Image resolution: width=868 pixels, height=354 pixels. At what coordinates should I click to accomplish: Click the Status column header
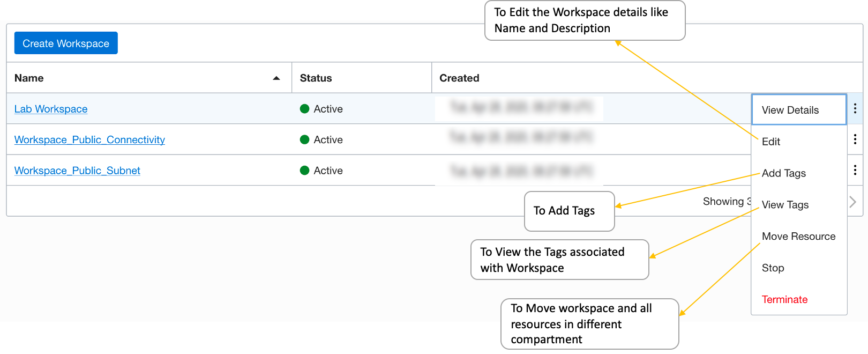tap(316, 78)
